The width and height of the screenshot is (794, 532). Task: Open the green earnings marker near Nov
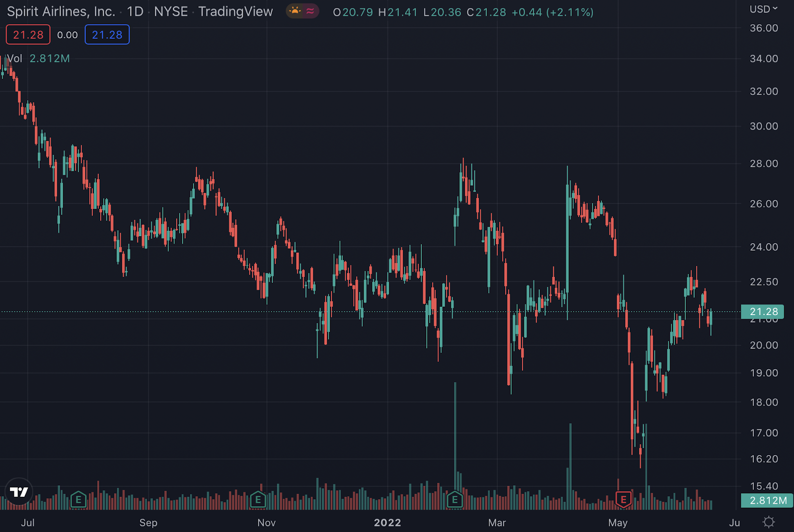click(x=258, y=500)
